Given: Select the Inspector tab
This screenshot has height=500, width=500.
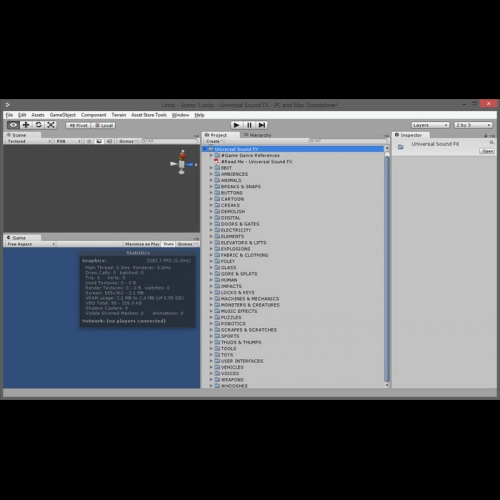Looking at the screenshot, I should point(410,135).
